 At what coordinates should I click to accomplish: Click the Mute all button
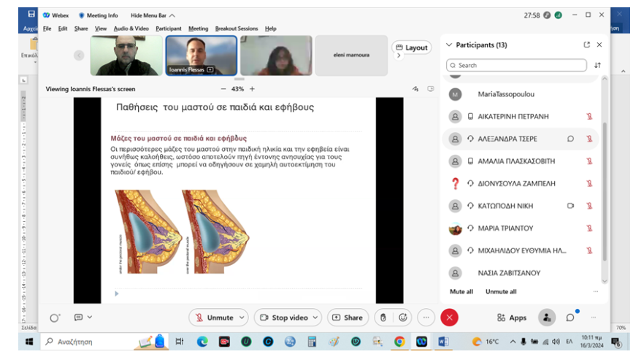[461, 291]
